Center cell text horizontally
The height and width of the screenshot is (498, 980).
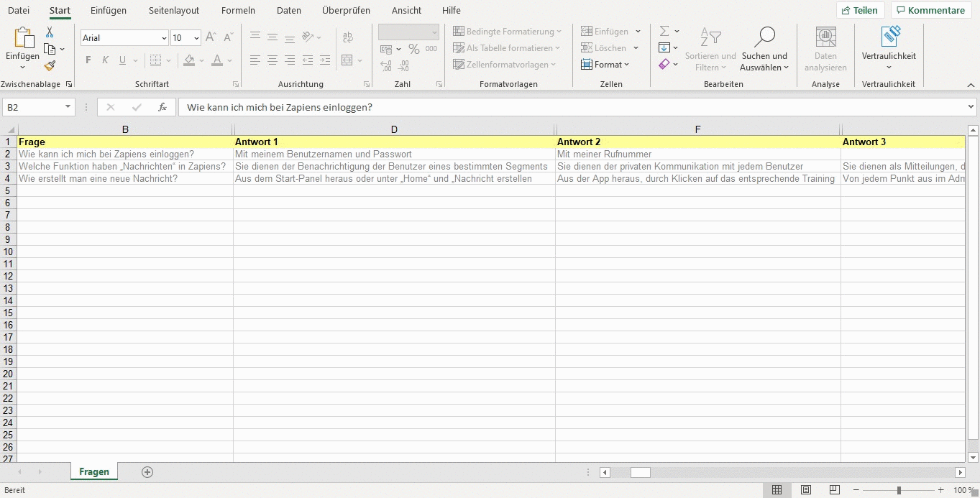point(273,60)
